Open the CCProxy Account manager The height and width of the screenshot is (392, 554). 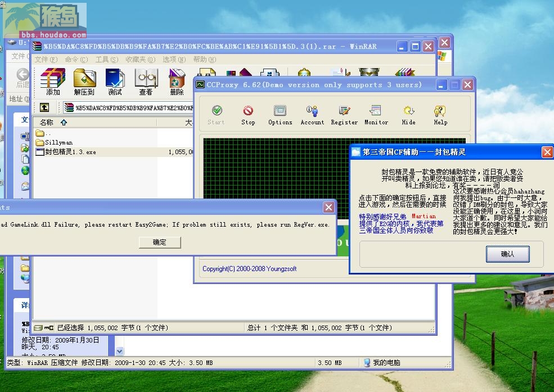click(x=312, y=115)
